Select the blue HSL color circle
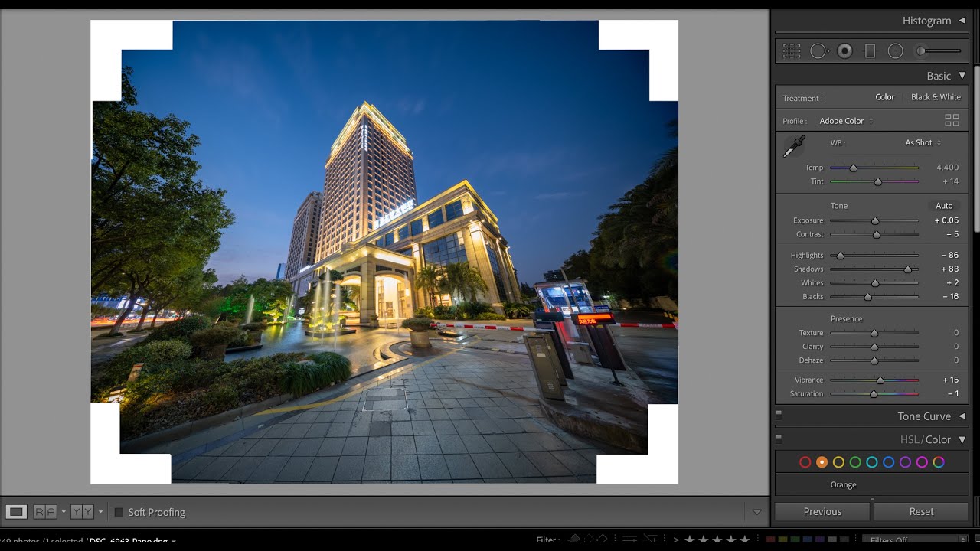980x551 pixels. click(x=888, y=462)
